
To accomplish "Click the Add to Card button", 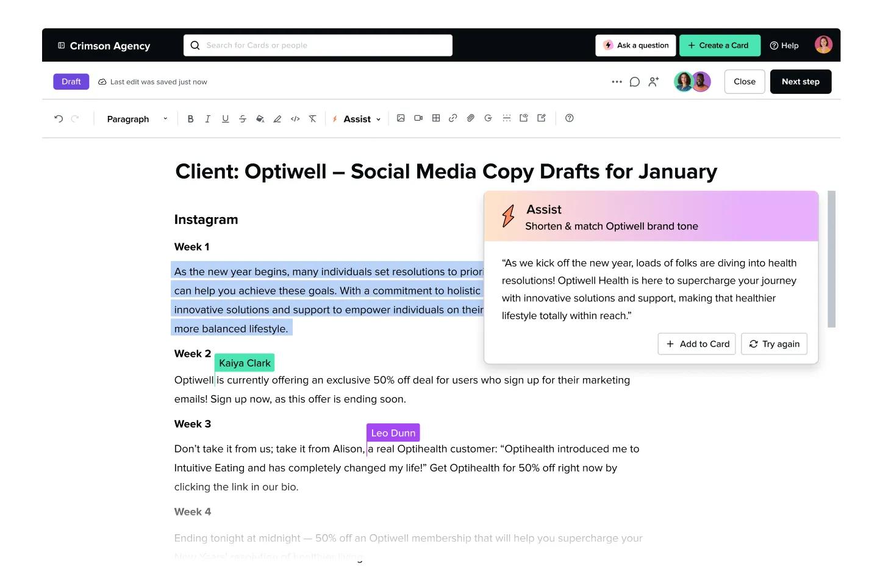I will point(696,343).
